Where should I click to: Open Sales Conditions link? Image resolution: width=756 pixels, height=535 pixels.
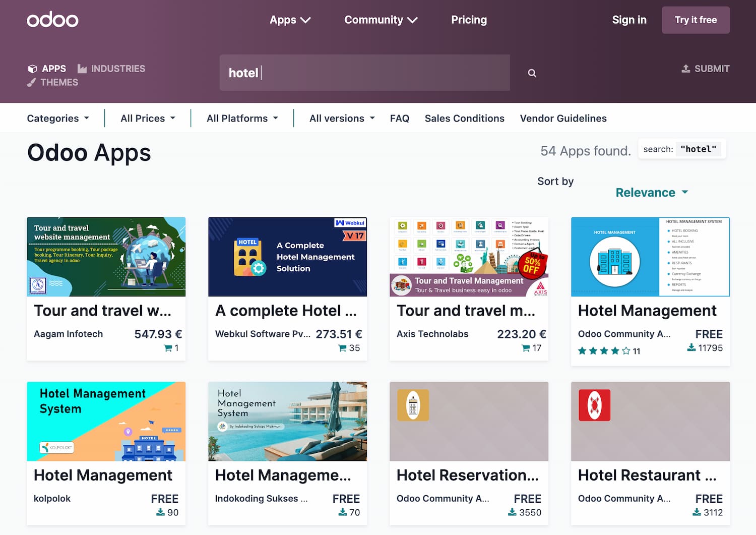(x=464, y=118)
